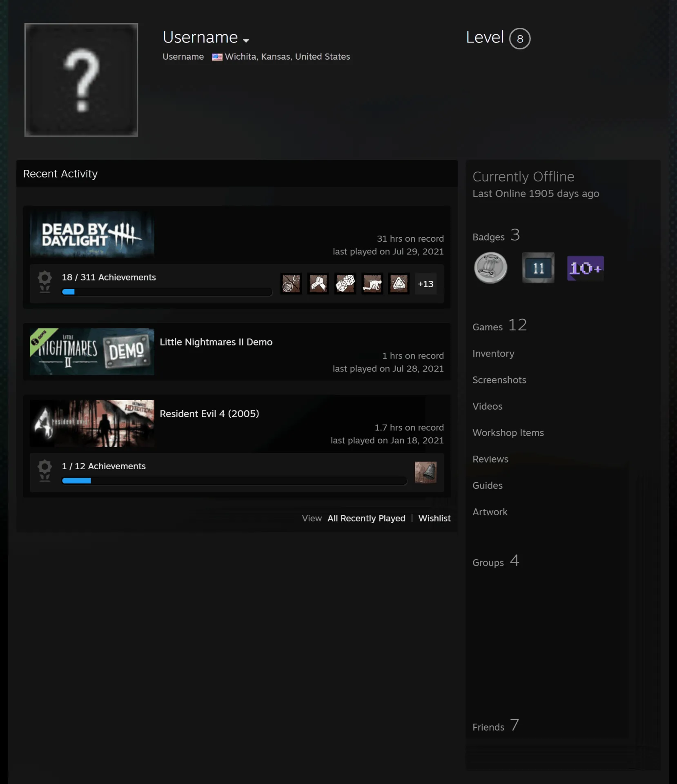Open the Username dropdown arrow
This screenshot has height=784, width=677.
pos(246,40)
